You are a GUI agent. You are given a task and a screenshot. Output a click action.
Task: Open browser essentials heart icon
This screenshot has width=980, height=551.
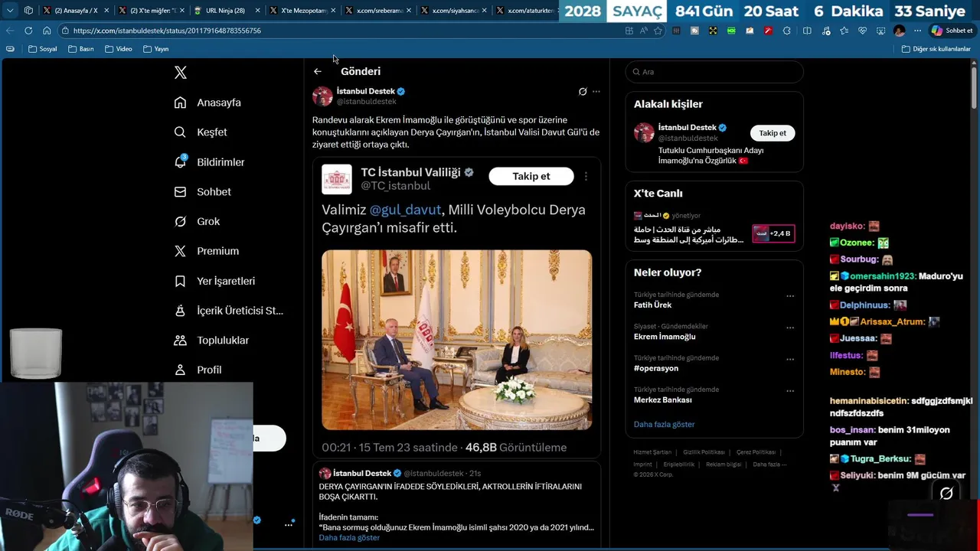coord(862,31)
